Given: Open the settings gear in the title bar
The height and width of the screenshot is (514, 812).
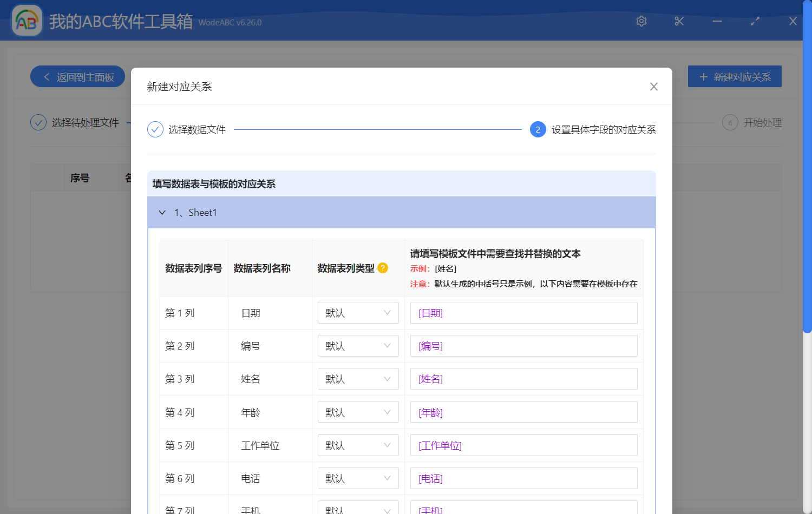Looking at the screenshot, I should [x=641, y=21].
